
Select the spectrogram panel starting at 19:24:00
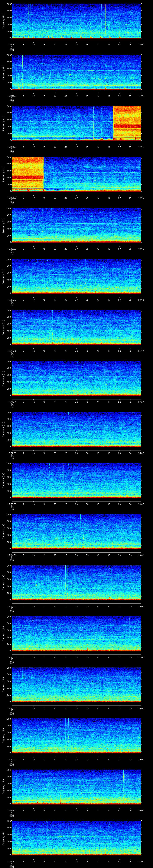[x=76, y=532]
